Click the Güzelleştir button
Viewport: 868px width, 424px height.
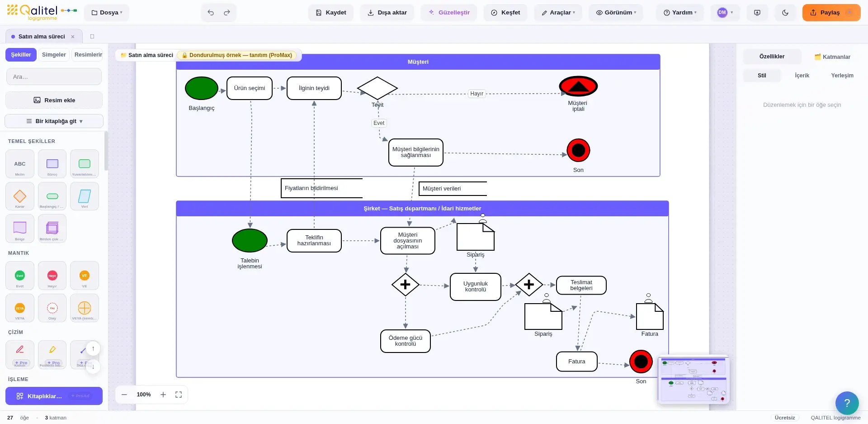click(x=449, y=13)
